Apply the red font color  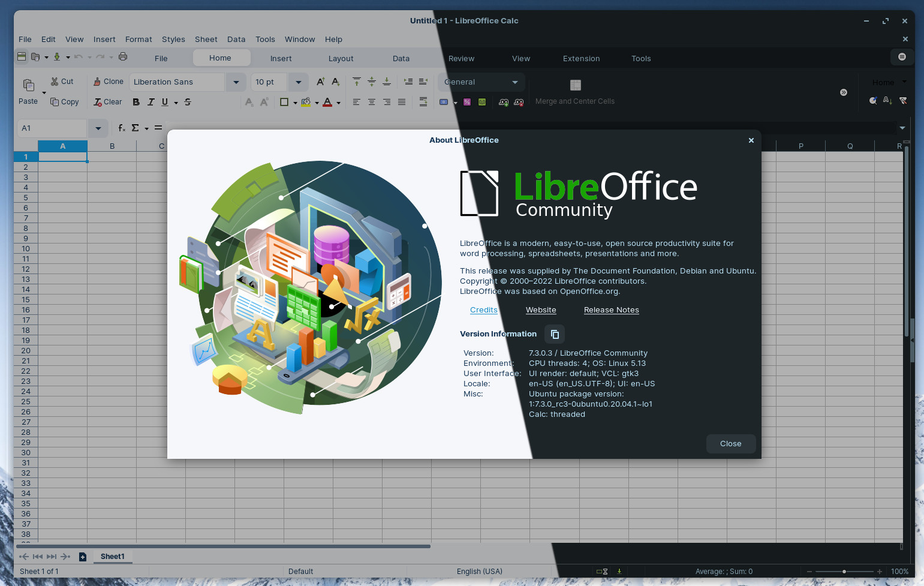coord(327,102)
